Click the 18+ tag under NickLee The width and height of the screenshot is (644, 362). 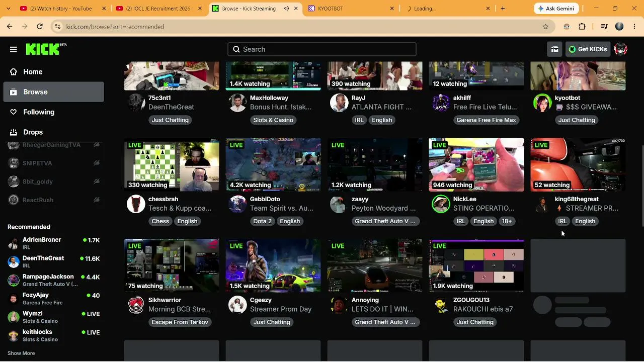pos(507,221)
